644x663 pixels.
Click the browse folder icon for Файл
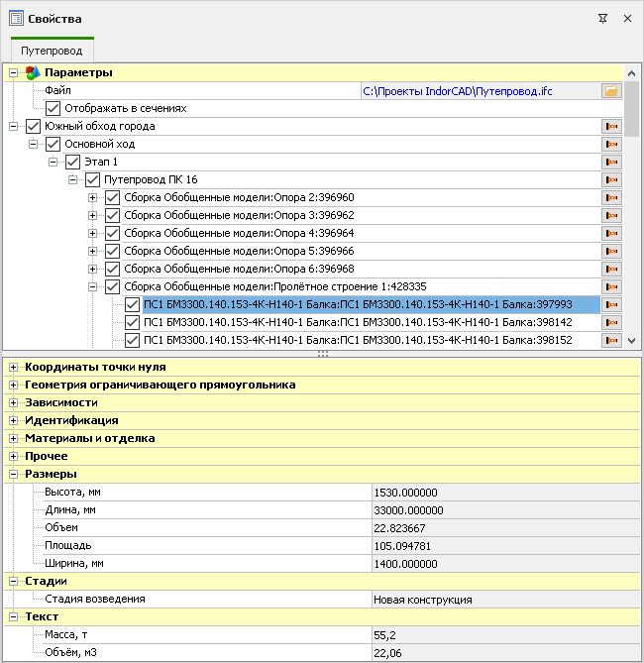(x=611, y=91)
